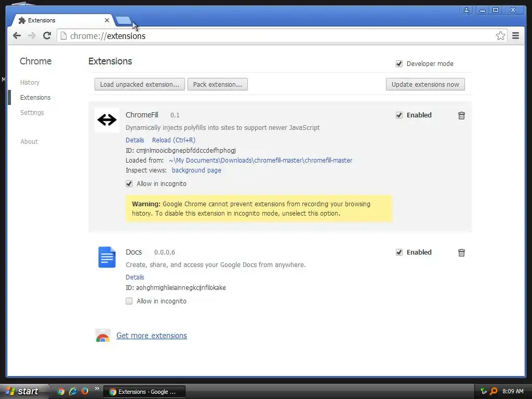
Task: Bookmark this page with the star icon
Action: [x=500, y=36]
